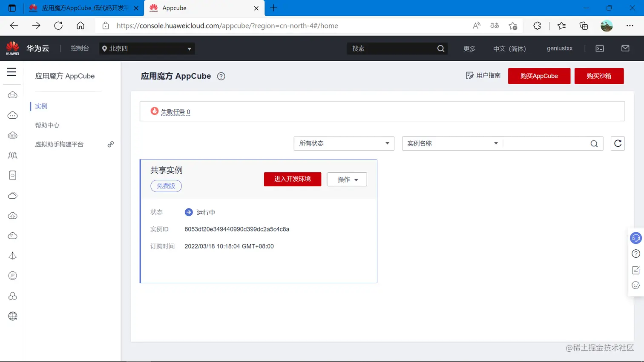The image size is (644, 362).
Task: Open the 所有状态 status filter dropdown
Action: click(x=344, y=143)
